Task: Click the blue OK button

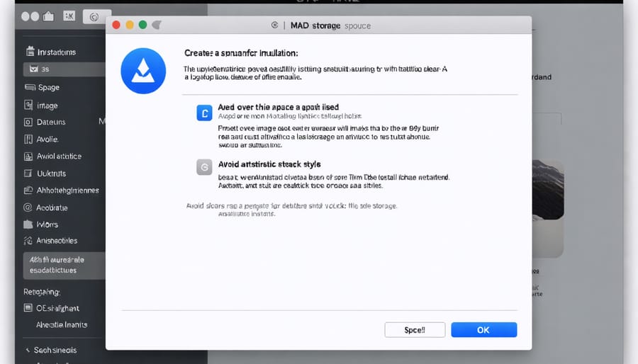Action: click(483, 330)
